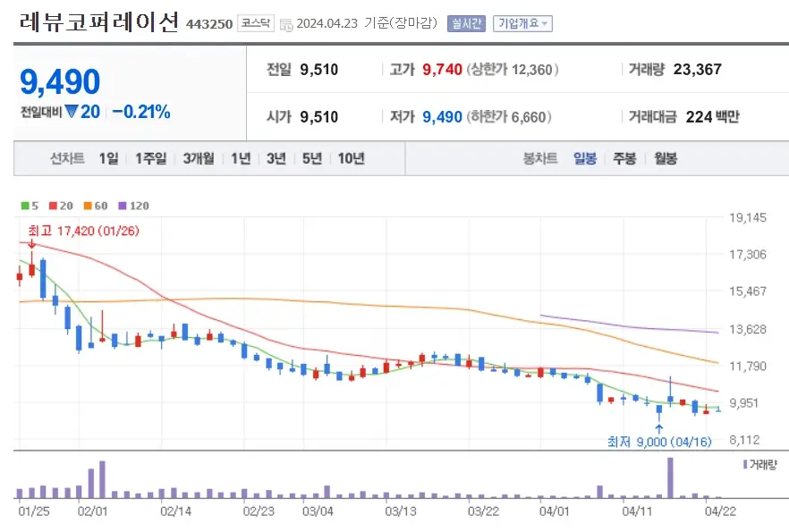Select the 일봉 daily chart tab
This screenshot has height=532, width=789.
[585, 158]
